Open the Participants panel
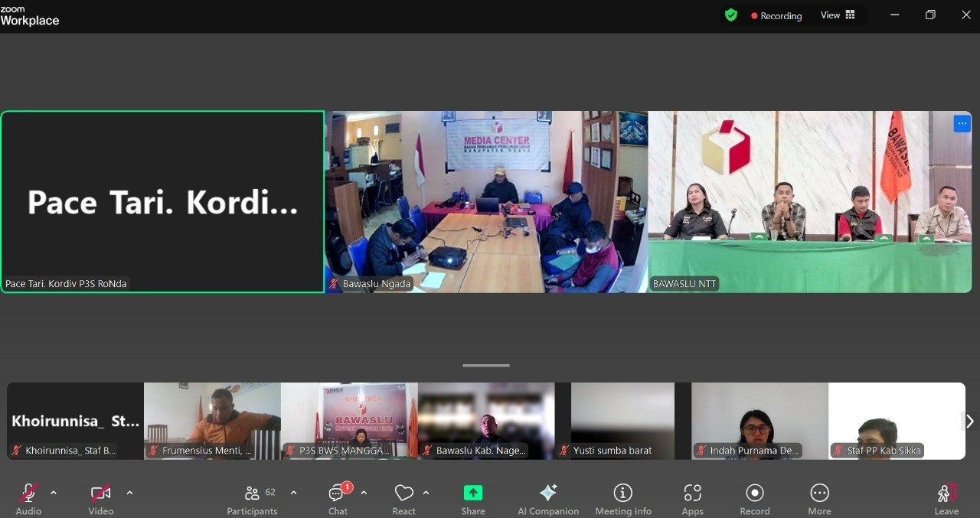The width and height of the screenshot is (980, 518). click(x=252, y=494)
